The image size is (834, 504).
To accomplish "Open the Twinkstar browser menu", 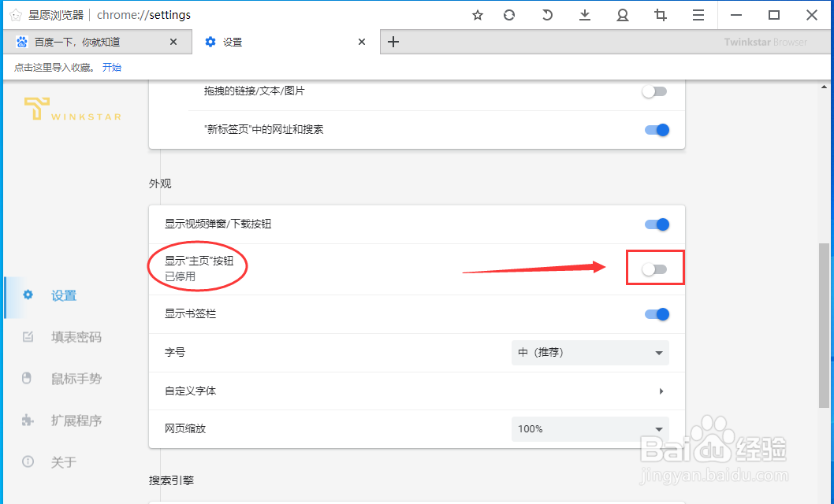I will click(698, 14).
